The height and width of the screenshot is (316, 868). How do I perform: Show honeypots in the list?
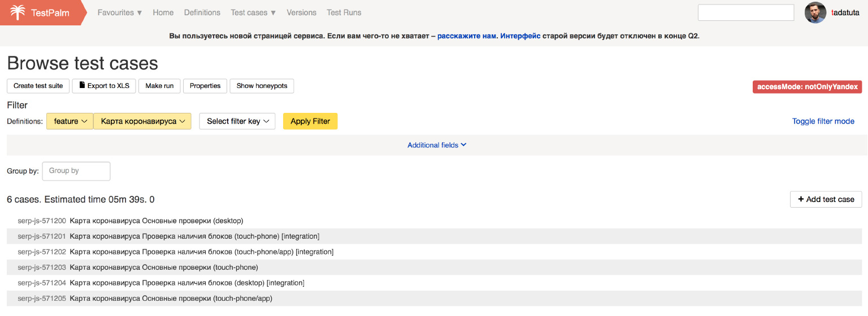262,86
